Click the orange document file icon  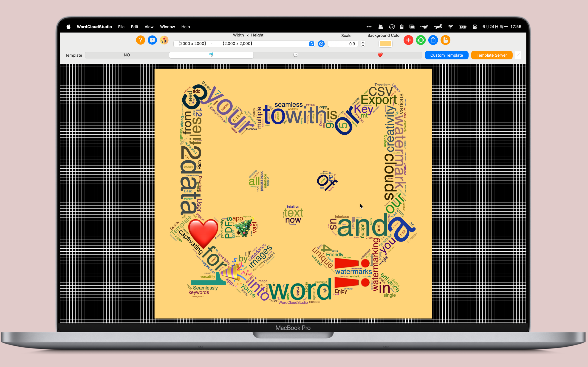(x=445, y=40)
